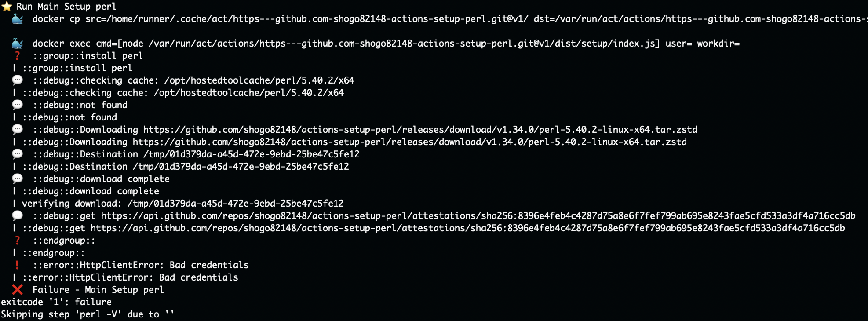Click red question mark beside ::group::install perl

pyautogui.click(x=17, y=56)
